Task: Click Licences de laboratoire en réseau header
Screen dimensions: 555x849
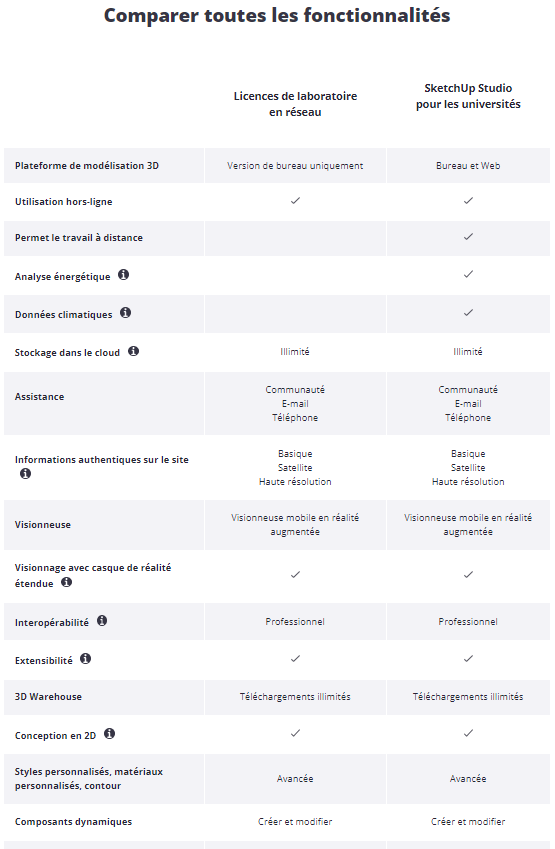Action: 295,104
